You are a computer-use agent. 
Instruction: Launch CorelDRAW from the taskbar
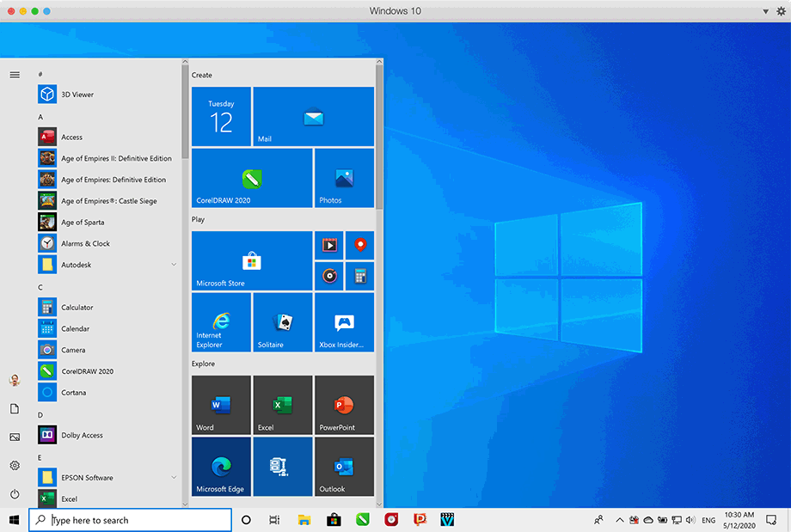click(x=362, y=519)
